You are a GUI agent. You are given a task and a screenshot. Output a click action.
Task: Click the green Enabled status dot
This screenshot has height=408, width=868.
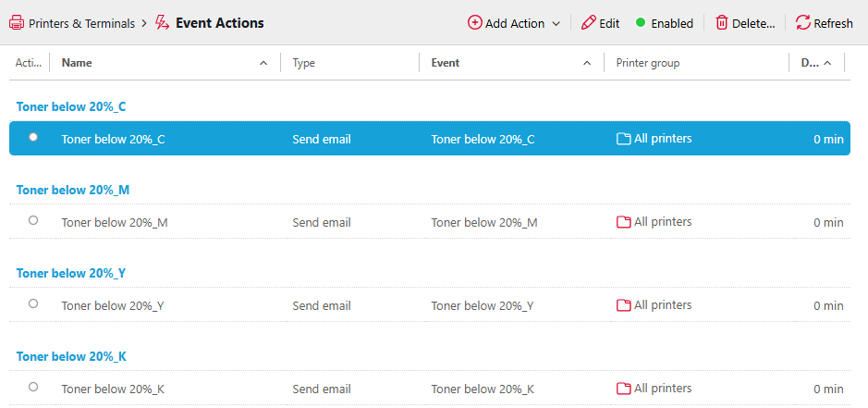(641, 23)
